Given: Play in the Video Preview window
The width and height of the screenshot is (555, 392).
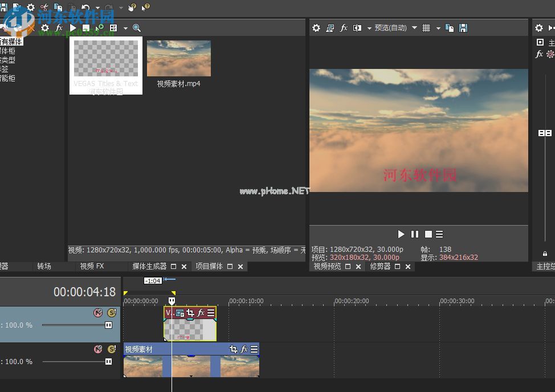Looking at the screenshot, I should tap(401, 234).
